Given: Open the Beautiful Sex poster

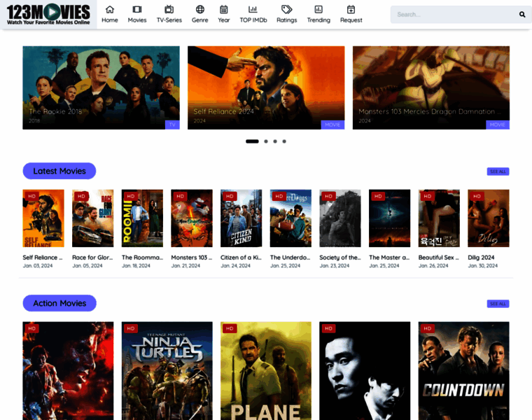Looking at the screenshot, I should [x=439, y=218].
